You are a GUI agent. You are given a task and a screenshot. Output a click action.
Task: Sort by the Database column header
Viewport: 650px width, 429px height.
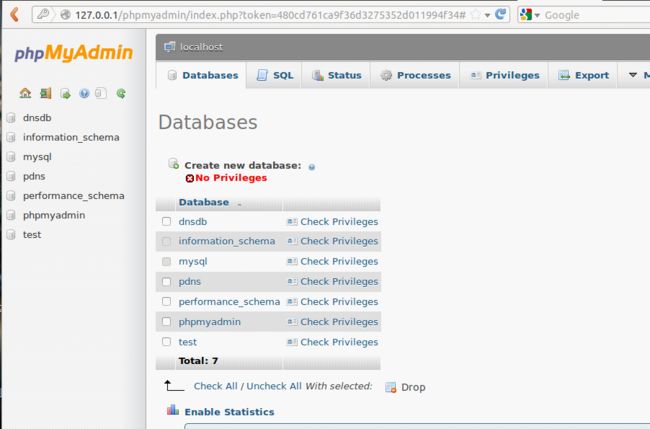click(204, 202)
